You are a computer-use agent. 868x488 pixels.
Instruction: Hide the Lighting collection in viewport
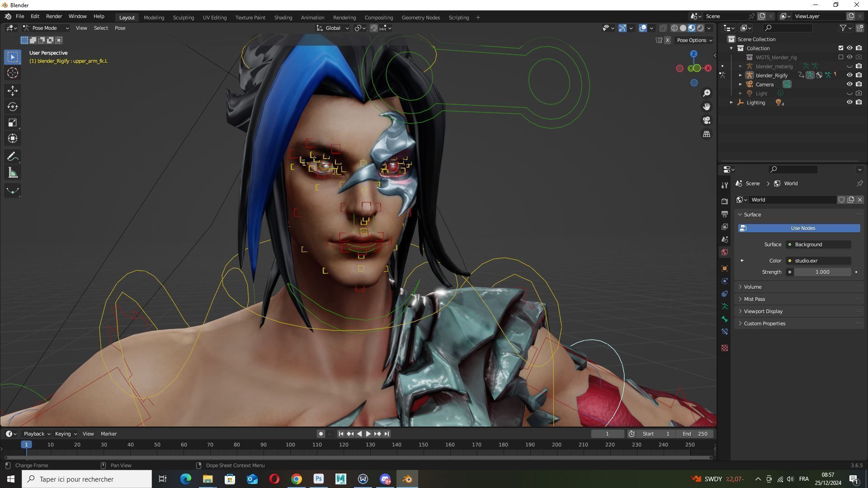849,102
